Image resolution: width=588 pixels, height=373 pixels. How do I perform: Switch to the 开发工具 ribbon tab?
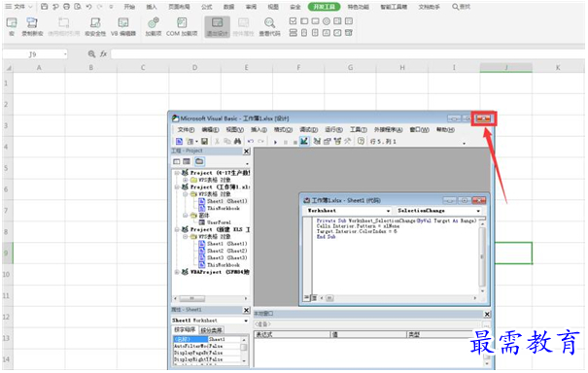[x=324, y=7]
